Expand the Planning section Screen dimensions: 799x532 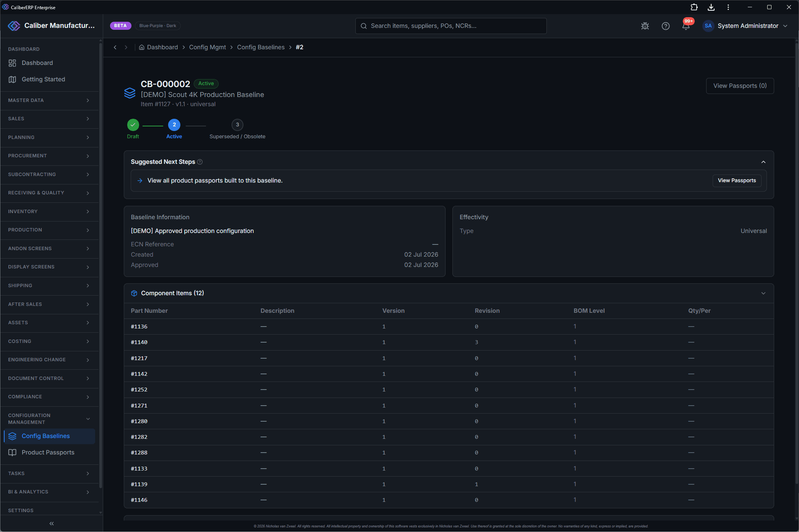click(x=49, y=137)
